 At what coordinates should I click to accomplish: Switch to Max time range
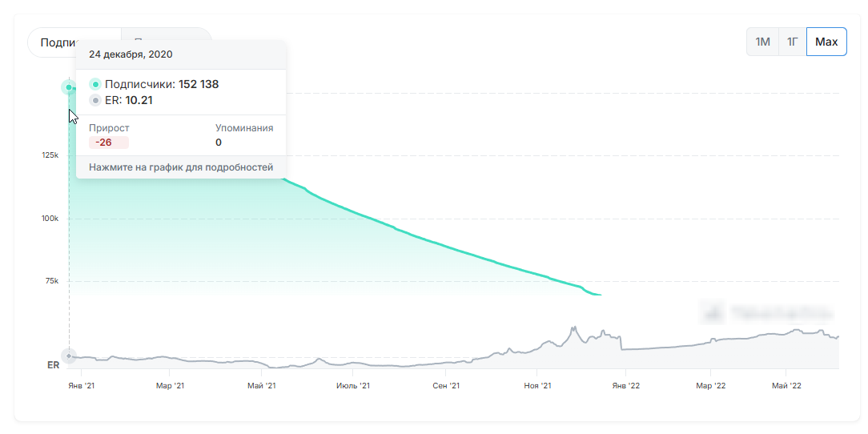826,42
